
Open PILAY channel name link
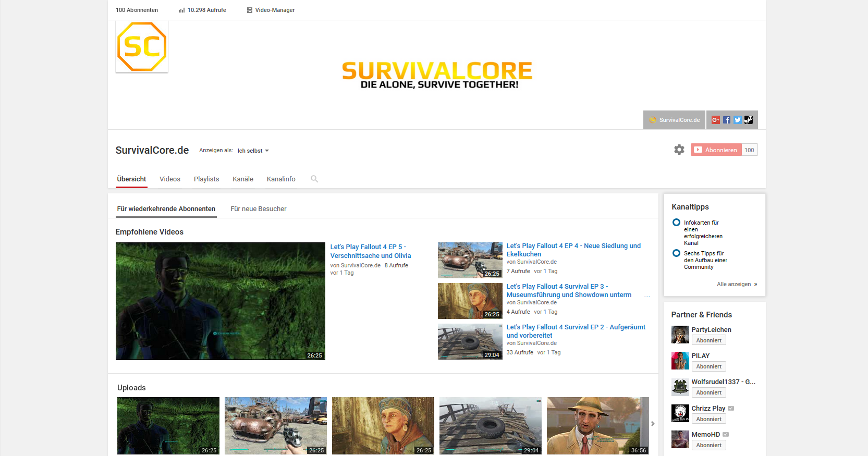(x=701, y=355)
